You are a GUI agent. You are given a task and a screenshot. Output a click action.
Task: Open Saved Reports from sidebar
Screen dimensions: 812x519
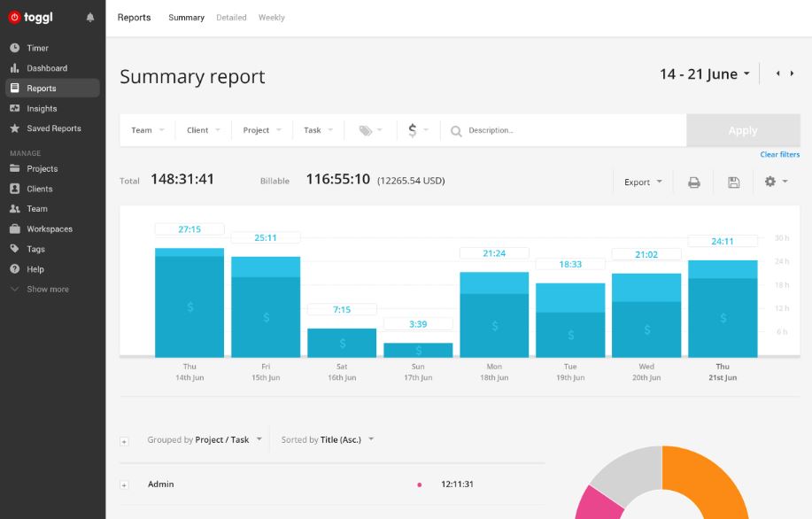(x=53, y=128)
